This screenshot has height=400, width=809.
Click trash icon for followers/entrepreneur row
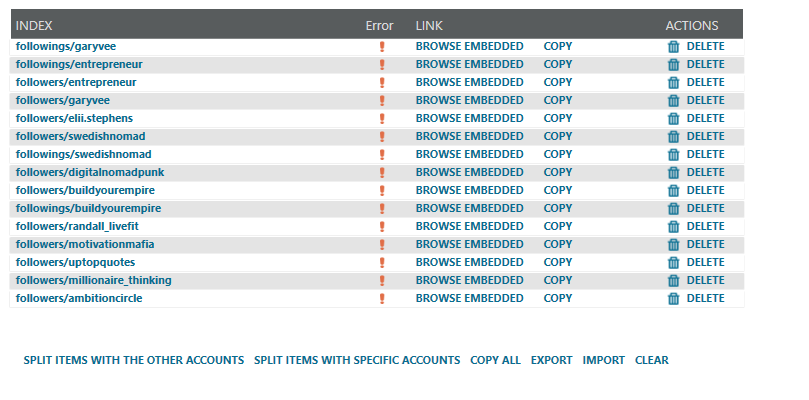click(673, 83)
